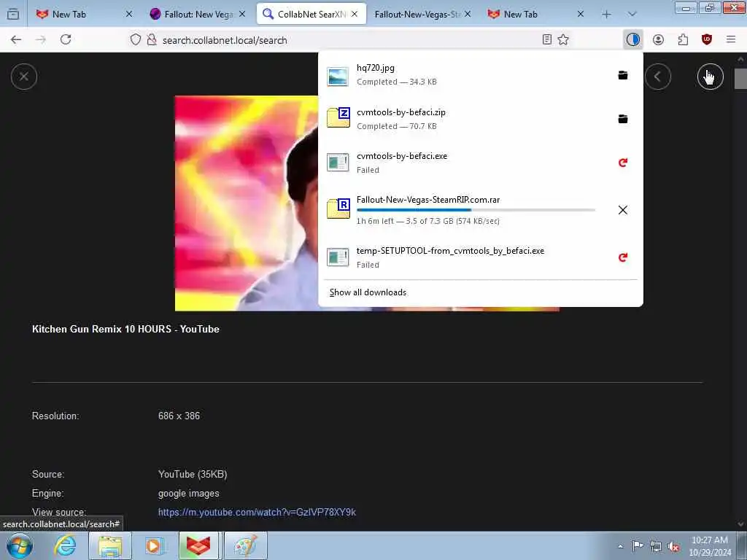Reload the current page
The width and height of the screenshot is (747, 560).
66,39
